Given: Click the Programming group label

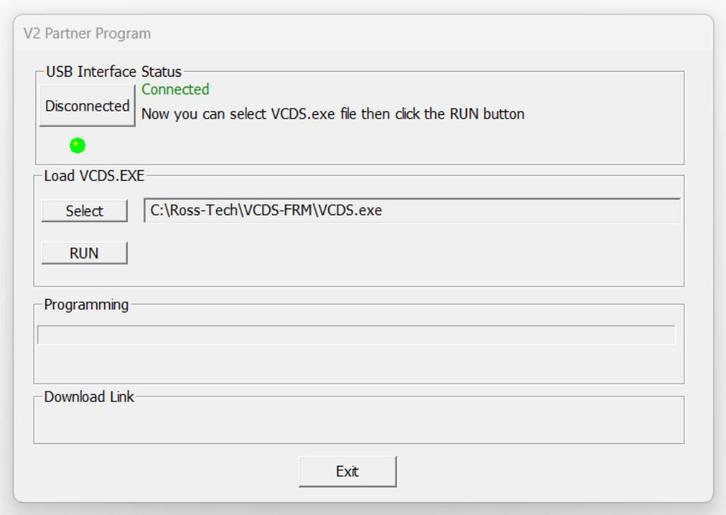Looking at the screenshot, I should coord(86,305).
